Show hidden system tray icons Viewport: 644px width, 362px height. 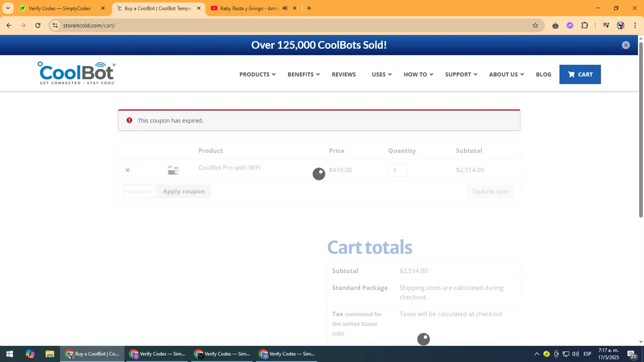click(537, 354)
